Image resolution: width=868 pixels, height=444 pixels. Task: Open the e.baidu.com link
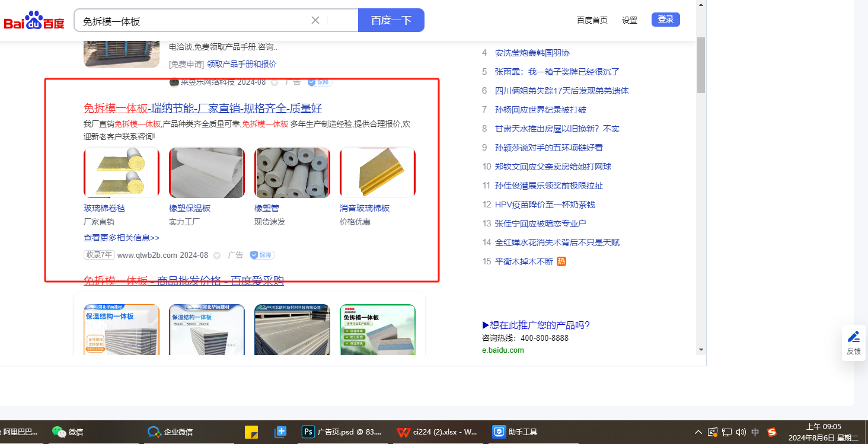click(x=503, y=350)
